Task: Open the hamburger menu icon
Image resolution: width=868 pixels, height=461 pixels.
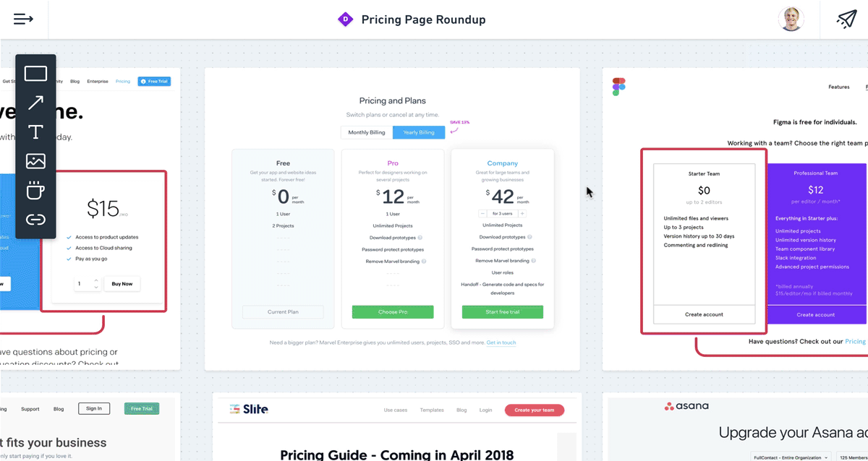Action: (x=23, y=19)
